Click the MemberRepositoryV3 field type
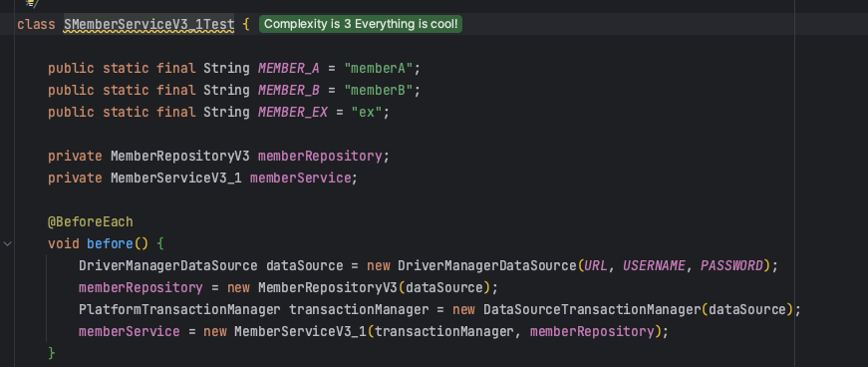 coord(180,156)
